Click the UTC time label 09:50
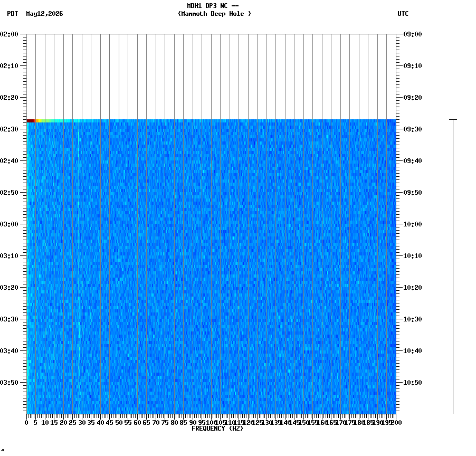 coord(413,193)
